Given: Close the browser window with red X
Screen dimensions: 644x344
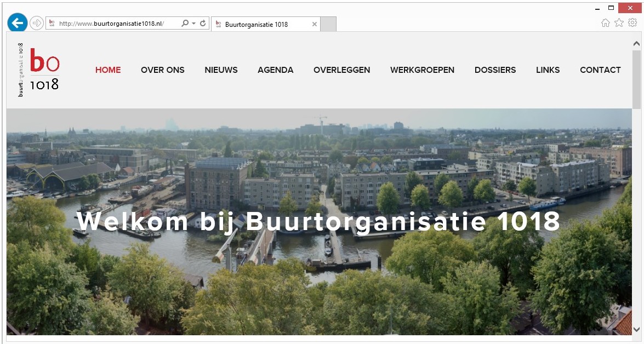Looking at the screenshot, I should [630, 8].
